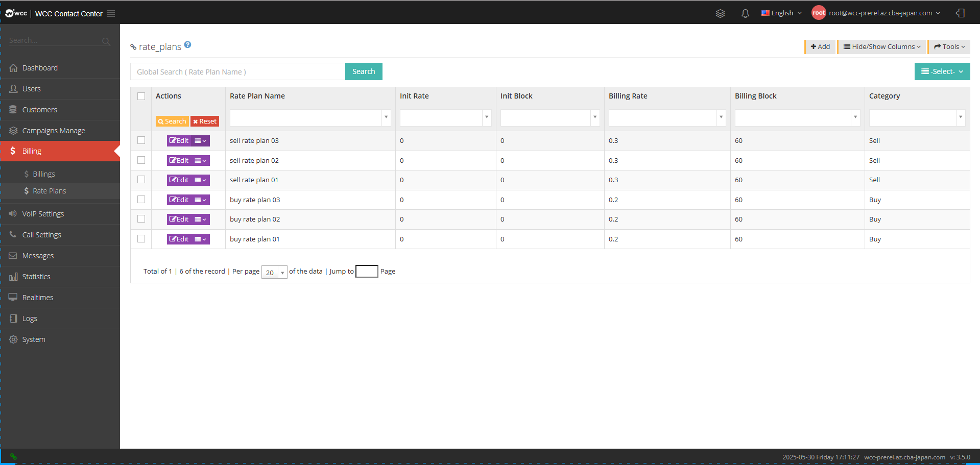Image resolution: width=980 pixels, height=465 pixels.
Task: Click the teal global Search button
Action: 364,71
